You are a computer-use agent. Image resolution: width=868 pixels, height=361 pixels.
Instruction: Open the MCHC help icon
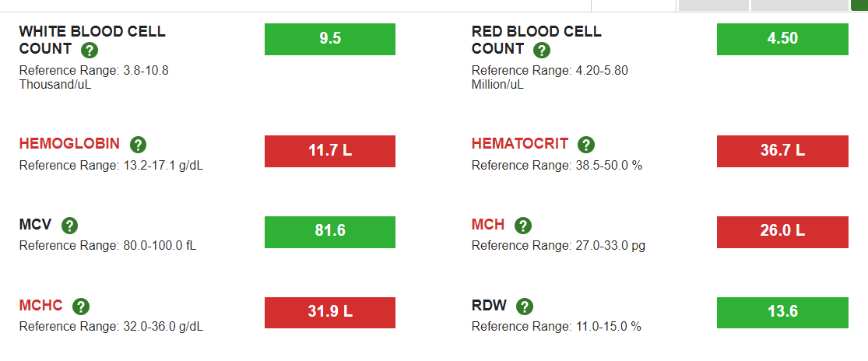(81, 307)
